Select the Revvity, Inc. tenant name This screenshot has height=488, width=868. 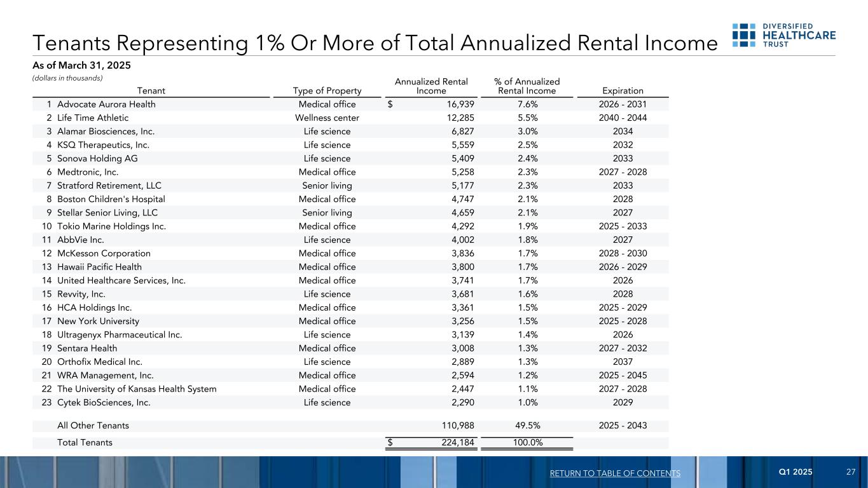pyautogui.click(x=81, y=294)
